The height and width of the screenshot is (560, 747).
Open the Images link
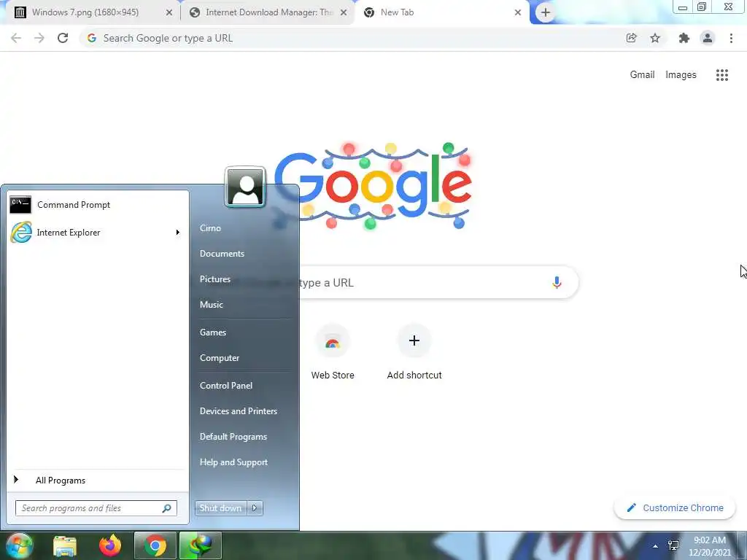tap(681, 75)
